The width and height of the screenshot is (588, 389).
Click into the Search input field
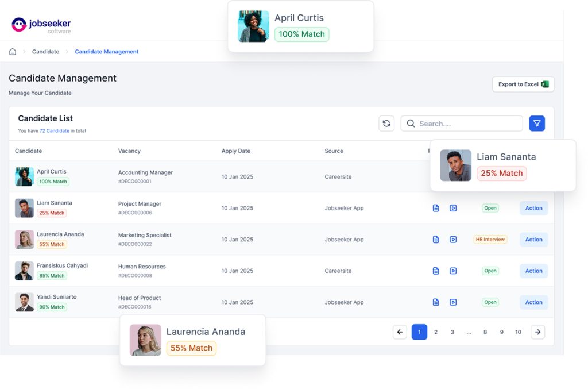pos(462,124)
